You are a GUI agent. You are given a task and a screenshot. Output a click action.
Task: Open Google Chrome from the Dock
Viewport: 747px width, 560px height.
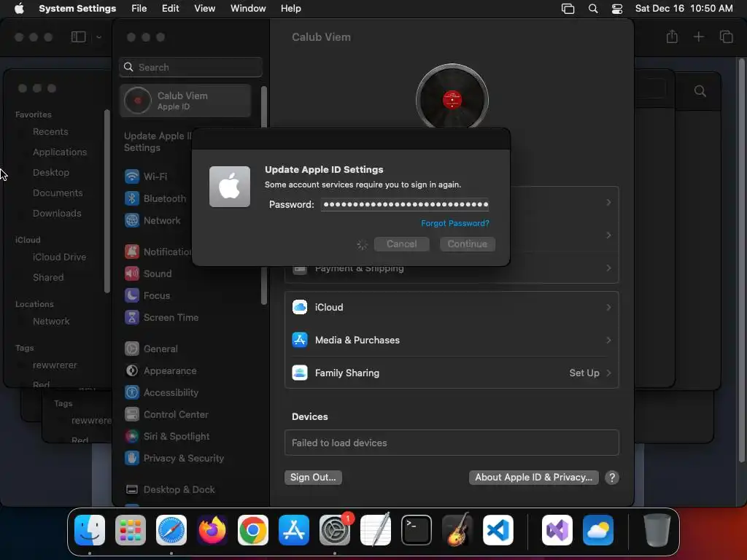click(253, 530)
